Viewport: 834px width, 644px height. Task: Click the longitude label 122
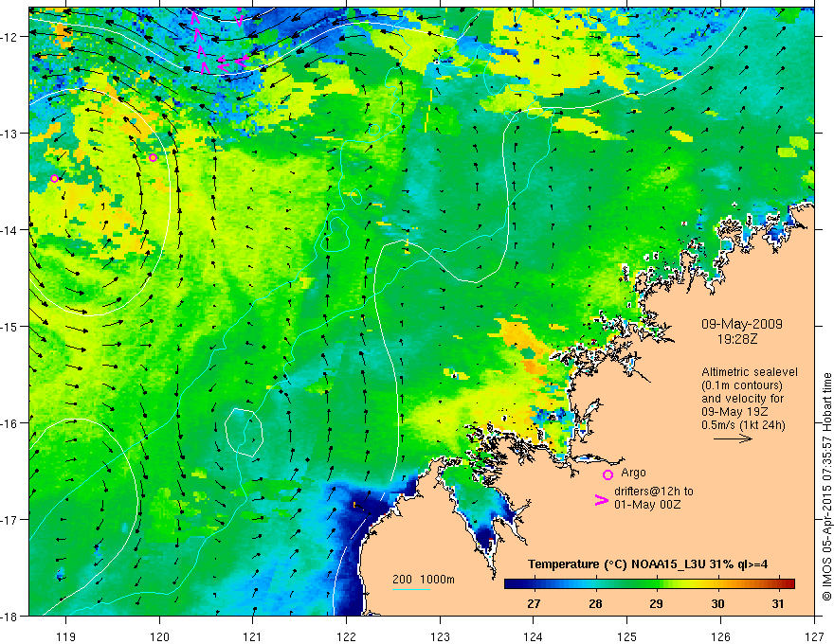click(346, 636)
